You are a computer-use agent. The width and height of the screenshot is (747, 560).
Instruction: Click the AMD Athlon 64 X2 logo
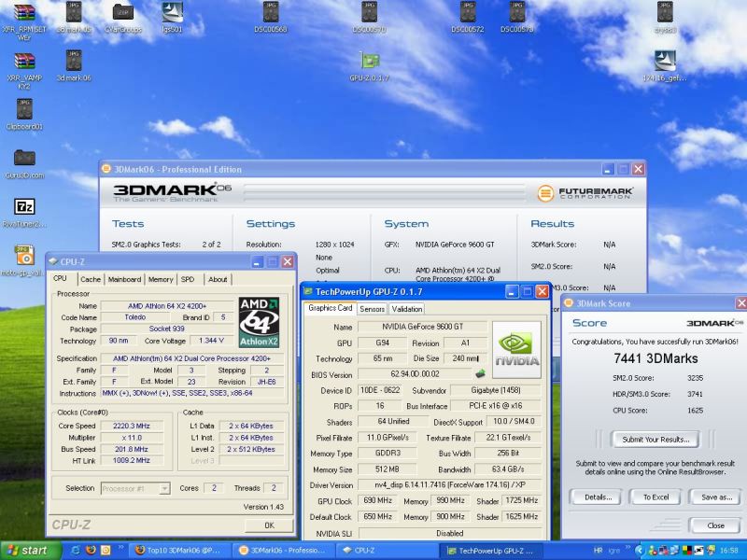click(260, 322)
